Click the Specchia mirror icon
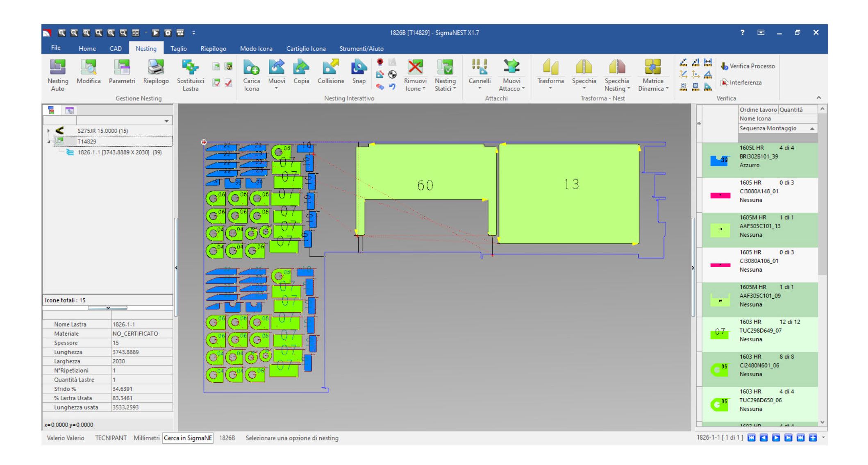 click(584, 67)
